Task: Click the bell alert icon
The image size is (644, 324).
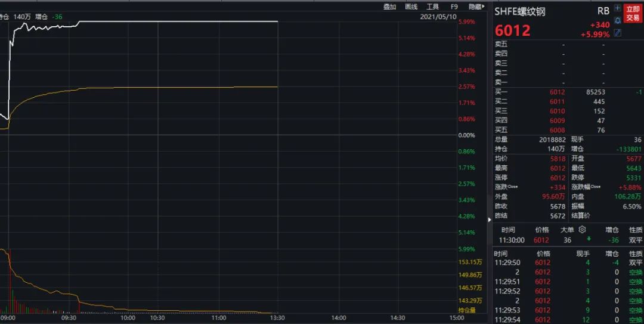Action: click(x=617, y=20)
